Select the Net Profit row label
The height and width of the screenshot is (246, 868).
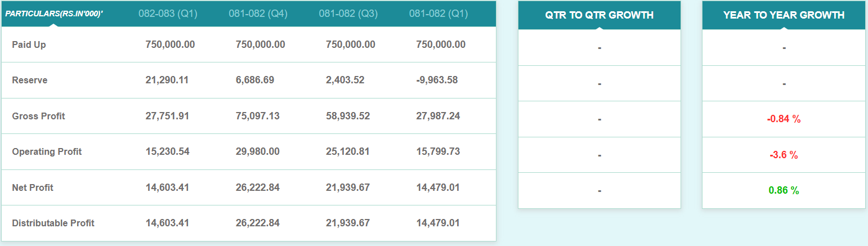coord(33,187)
